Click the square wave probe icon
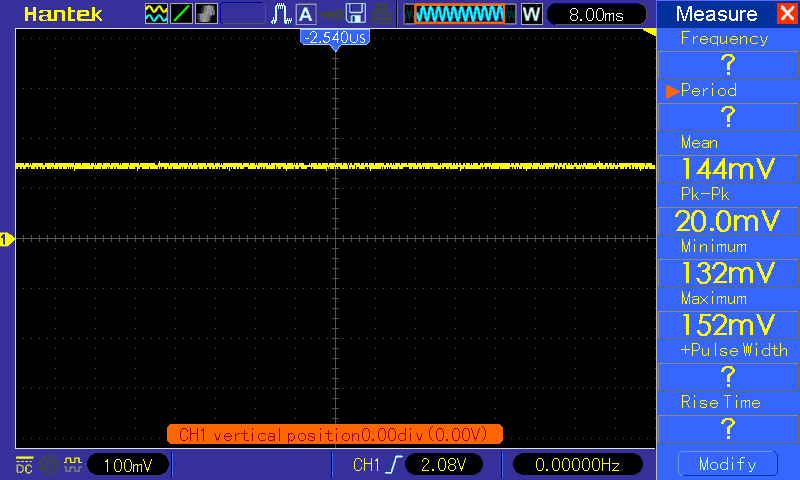 [73, 465]
